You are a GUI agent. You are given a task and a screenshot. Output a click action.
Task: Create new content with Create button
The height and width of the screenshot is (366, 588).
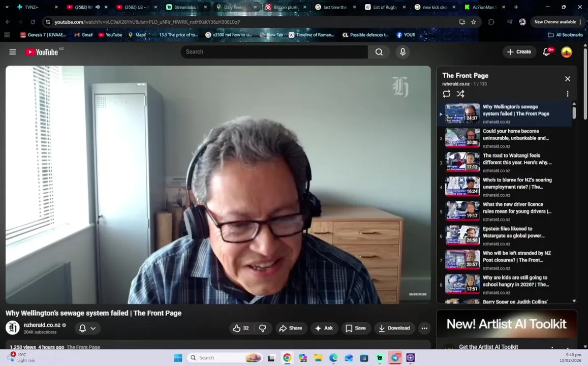(x=519, y=52)
